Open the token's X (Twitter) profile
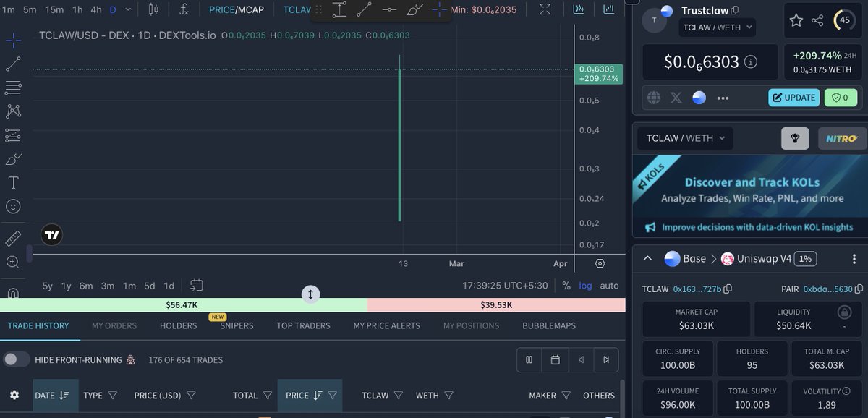 676,98
